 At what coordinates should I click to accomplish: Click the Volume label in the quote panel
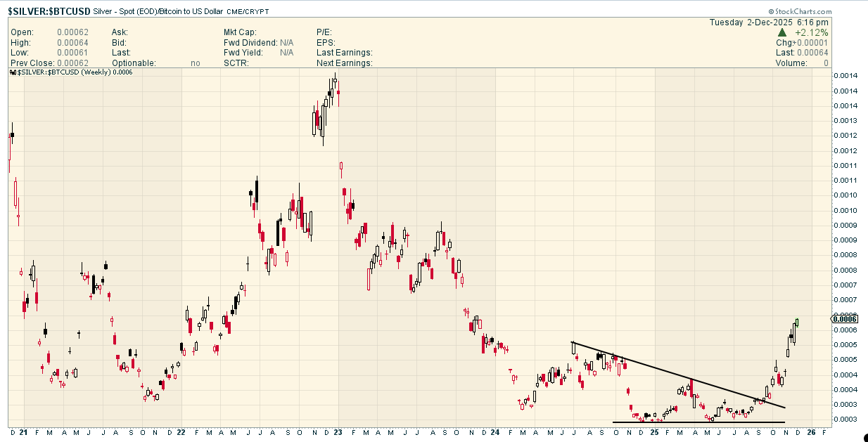[x=793, y=63]
